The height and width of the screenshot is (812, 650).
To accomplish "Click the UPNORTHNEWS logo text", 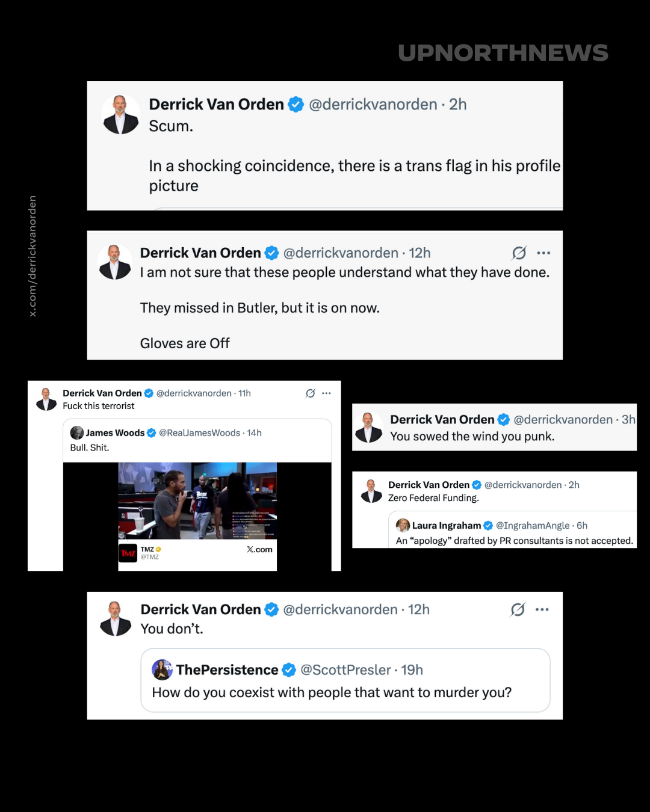I will [x=503, y=53].
